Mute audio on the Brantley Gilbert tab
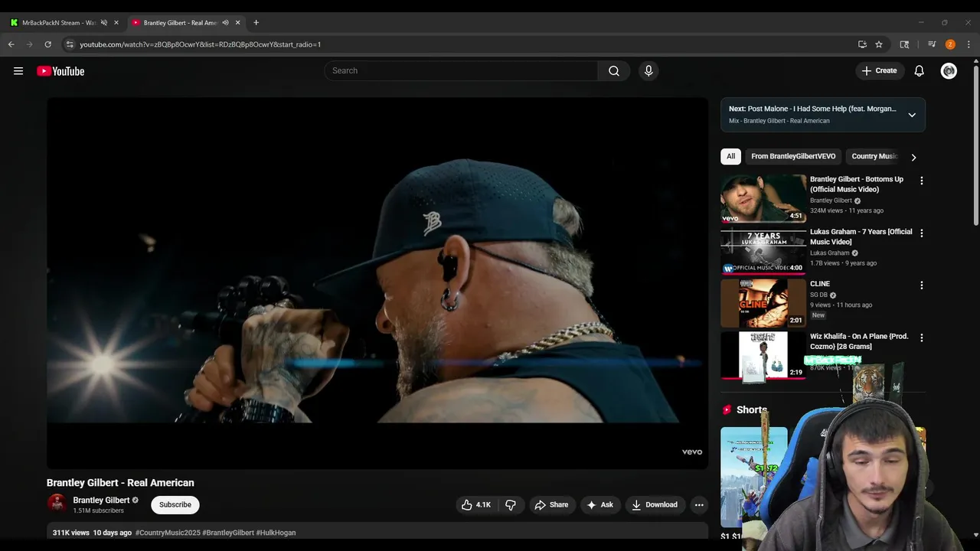980x551 pixels. (x=225, y=22)
